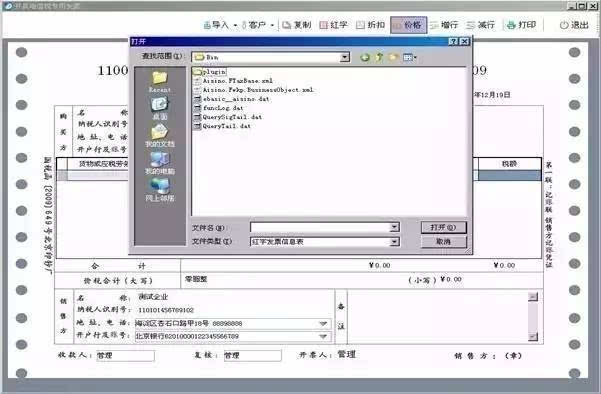Open the 客户 customer toolbar menu
Image resolution: width=601 pixels, height=394 pixels.
pyautogui.click(x=258, y=25)
